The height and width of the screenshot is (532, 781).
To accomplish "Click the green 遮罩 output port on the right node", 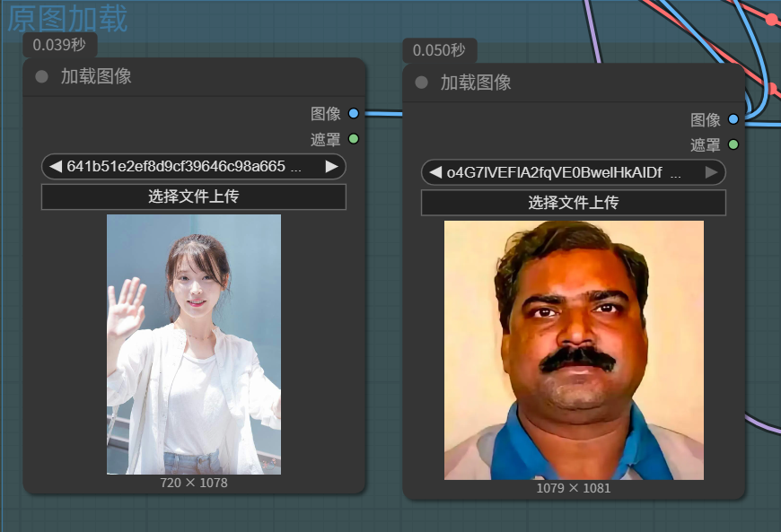I will (733, 144).
